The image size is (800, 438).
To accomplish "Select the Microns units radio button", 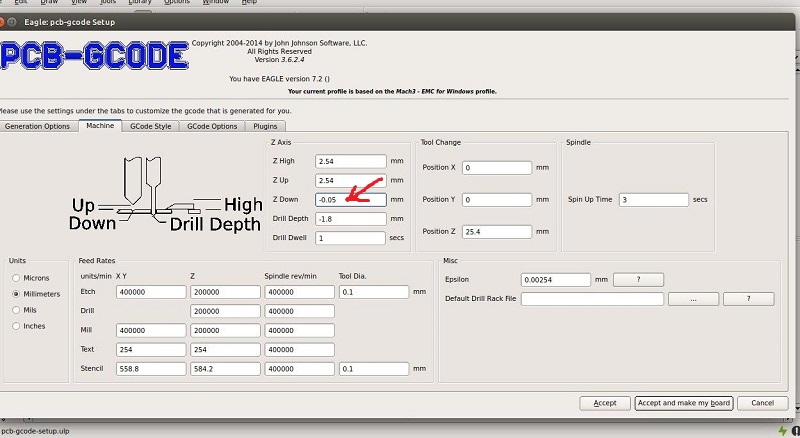I will [16, 278].
